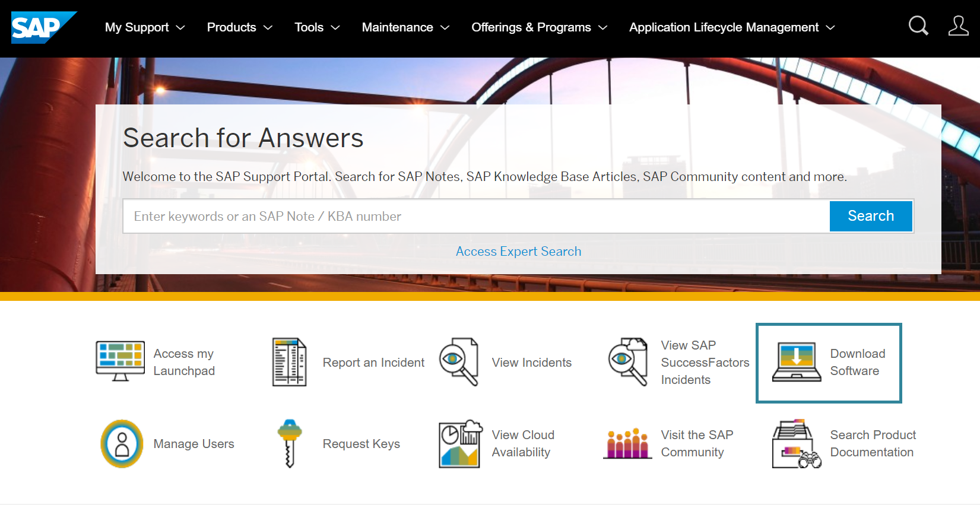980x505 pixels.
Task: Click the chevron next to Products
Action: click(x=268, y=28)
